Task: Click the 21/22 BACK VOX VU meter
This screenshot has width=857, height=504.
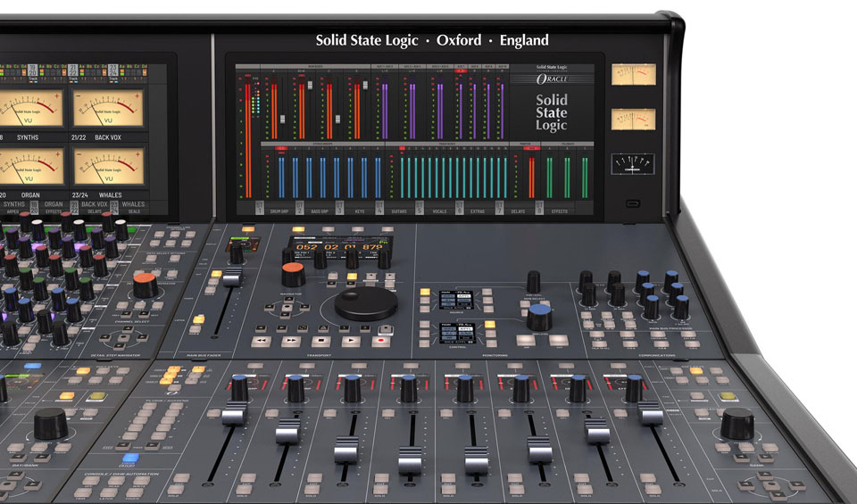Action: coord(108,108)
